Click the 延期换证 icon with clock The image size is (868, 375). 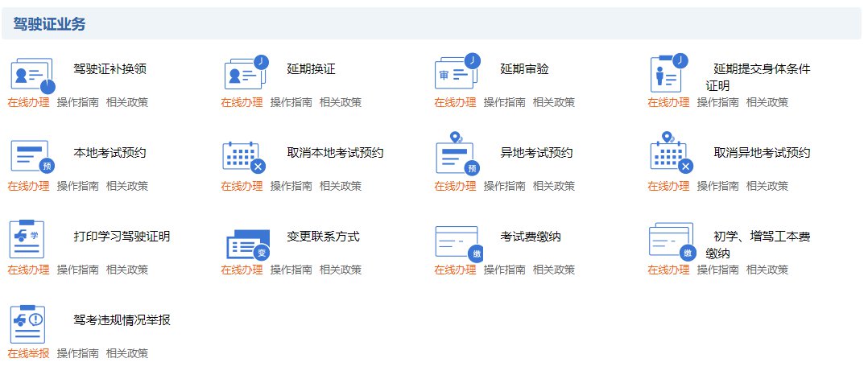(x=246, y=73)
